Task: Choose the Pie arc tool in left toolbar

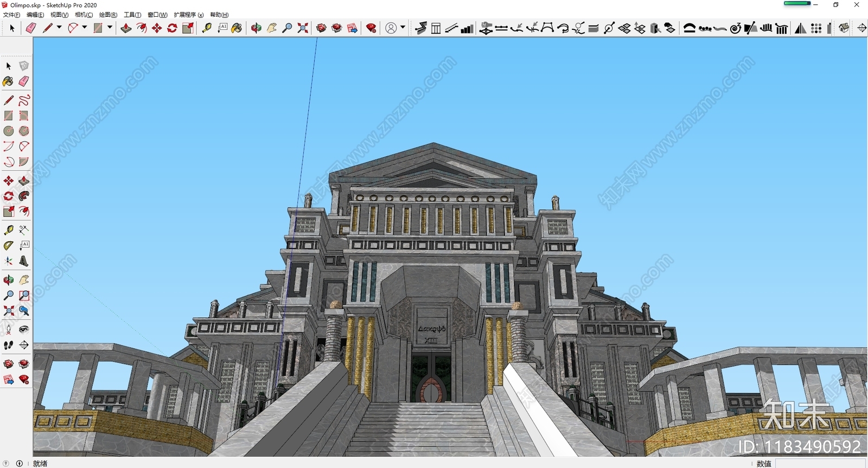Action: (24, 162)
